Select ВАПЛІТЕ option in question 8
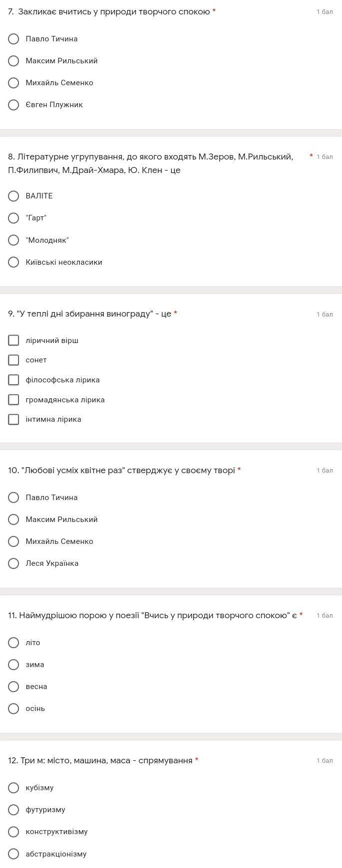 click(x=13, y=196)
